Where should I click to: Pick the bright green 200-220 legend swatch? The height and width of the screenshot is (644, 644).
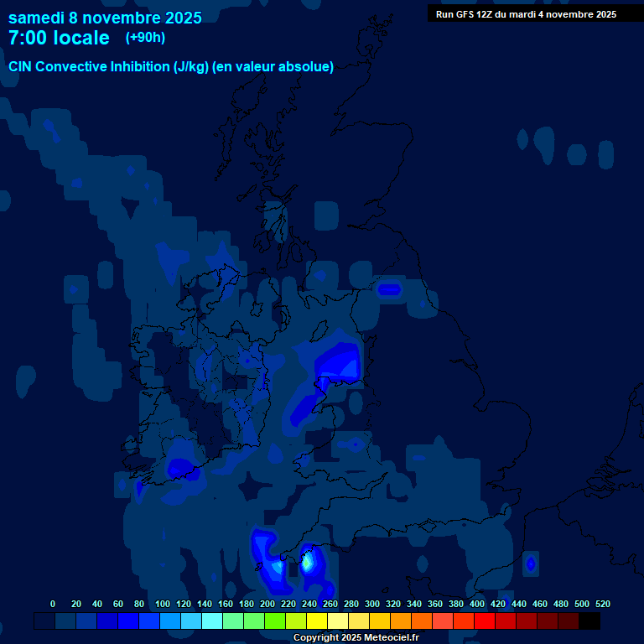pyautogui.click(x=275, y=621)
